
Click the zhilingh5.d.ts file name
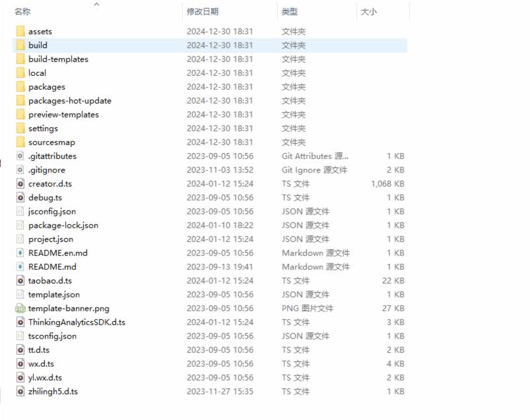[53, 391]
